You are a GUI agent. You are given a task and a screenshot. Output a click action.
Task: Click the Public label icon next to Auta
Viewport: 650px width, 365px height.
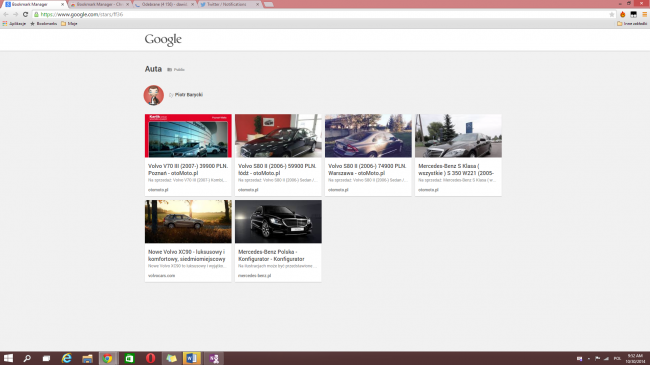(x=169, y=70)
